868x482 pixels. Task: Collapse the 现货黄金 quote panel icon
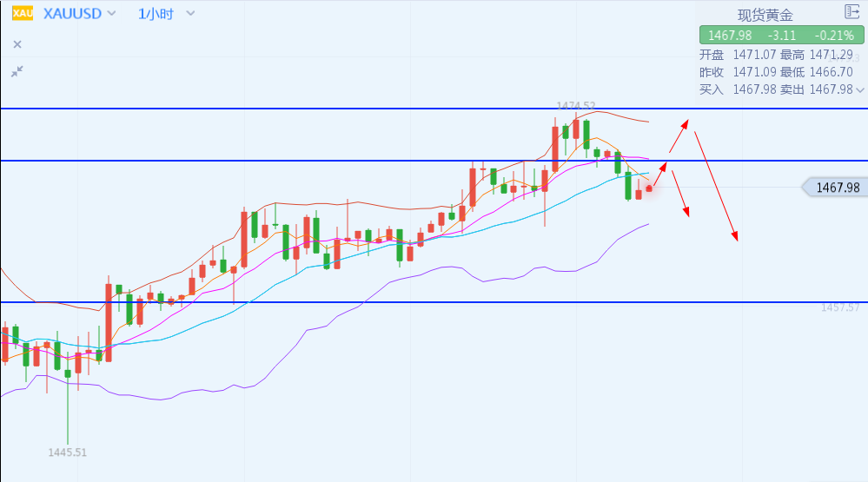pos(851,12)
